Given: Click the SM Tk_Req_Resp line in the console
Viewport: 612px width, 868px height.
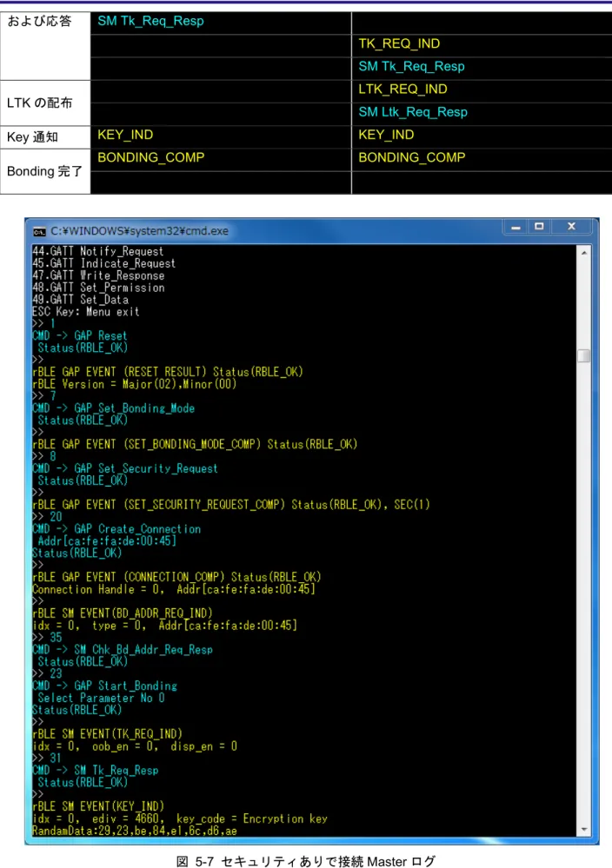Looking at the screenshot, I should pos(96,771).
